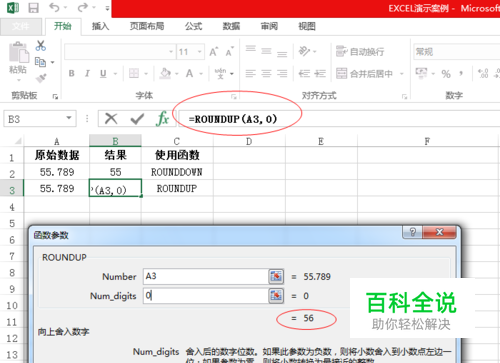Screen dimensions: 500x363
Task: Click the fx Insert Function icon
Action: click(x=162, y=119)
